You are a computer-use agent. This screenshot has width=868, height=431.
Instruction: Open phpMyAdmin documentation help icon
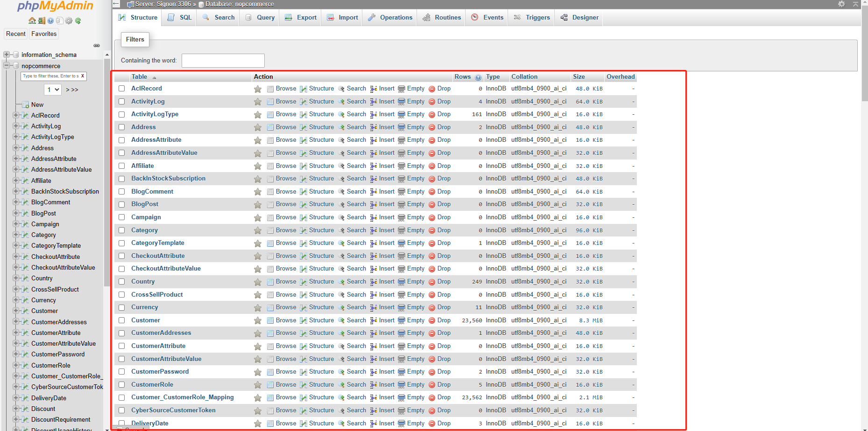tap(50, 21)
